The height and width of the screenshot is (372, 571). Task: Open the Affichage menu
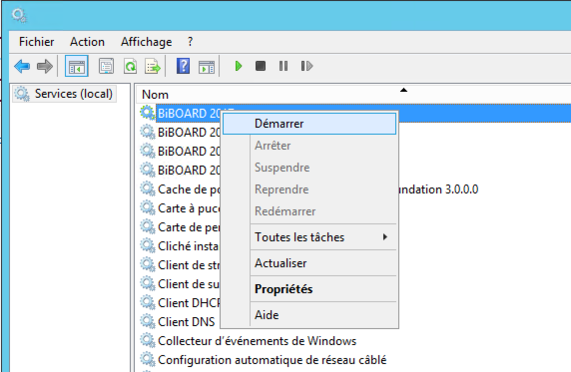click(x=146, y=42)
